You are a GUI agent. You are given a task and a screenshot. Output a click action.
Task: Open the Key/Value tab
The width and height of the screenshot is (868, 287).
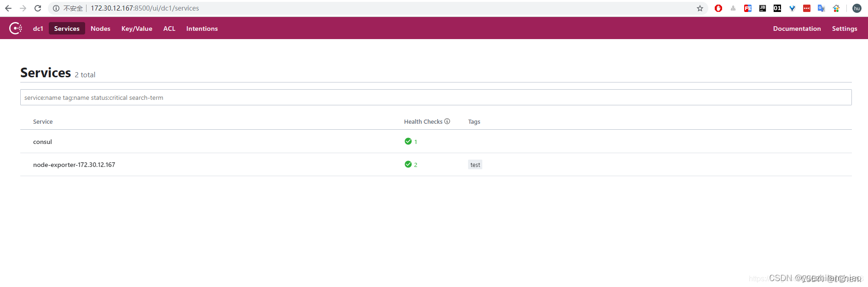tap(137, 29)
